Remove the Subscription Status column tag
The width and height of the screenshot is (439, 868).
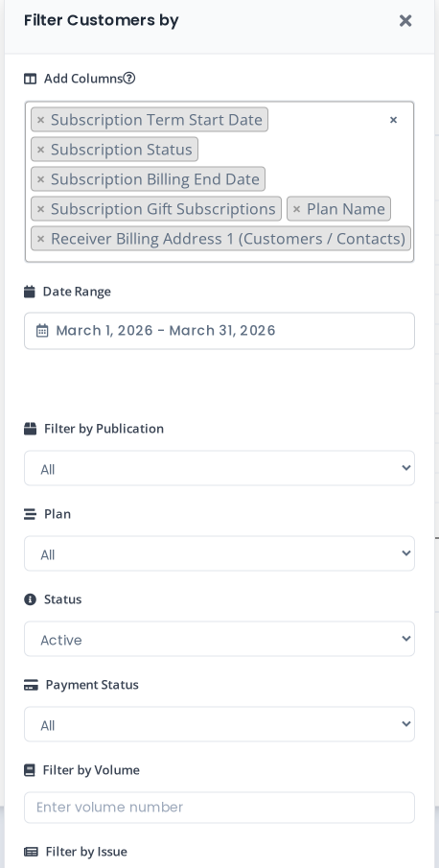pos(40,150)
